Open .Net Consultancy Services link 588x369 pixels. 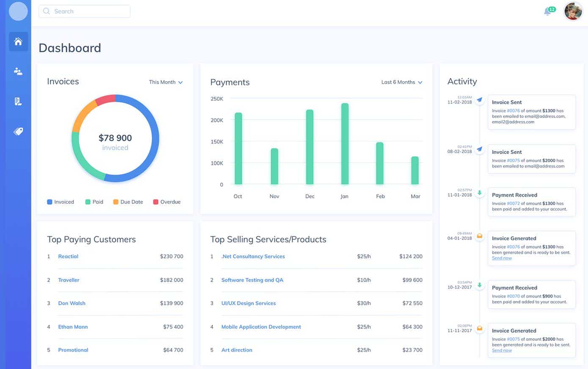[x=253, y=257]
